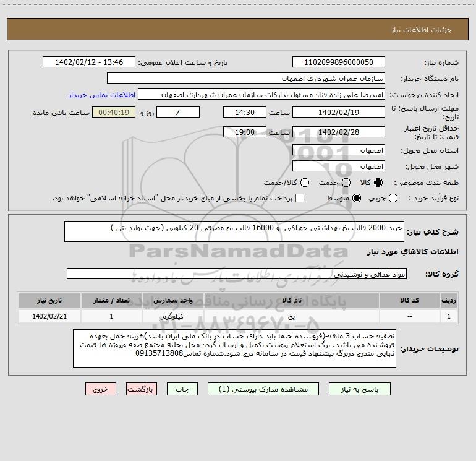This screenshot has width=476, height=461.
Task: Click the بازگشت back button
Action: (142, 389)
